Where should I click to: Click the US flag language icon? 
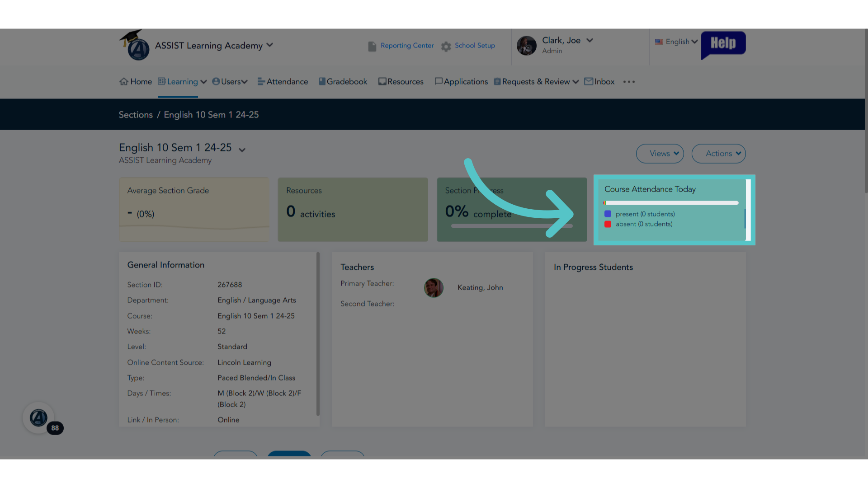(659, 42)
